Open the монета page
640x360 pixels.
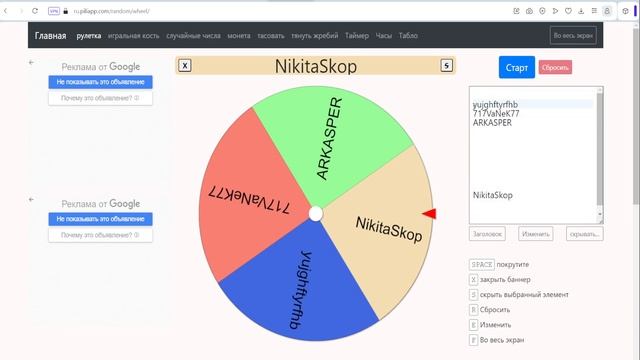[239, 36]
